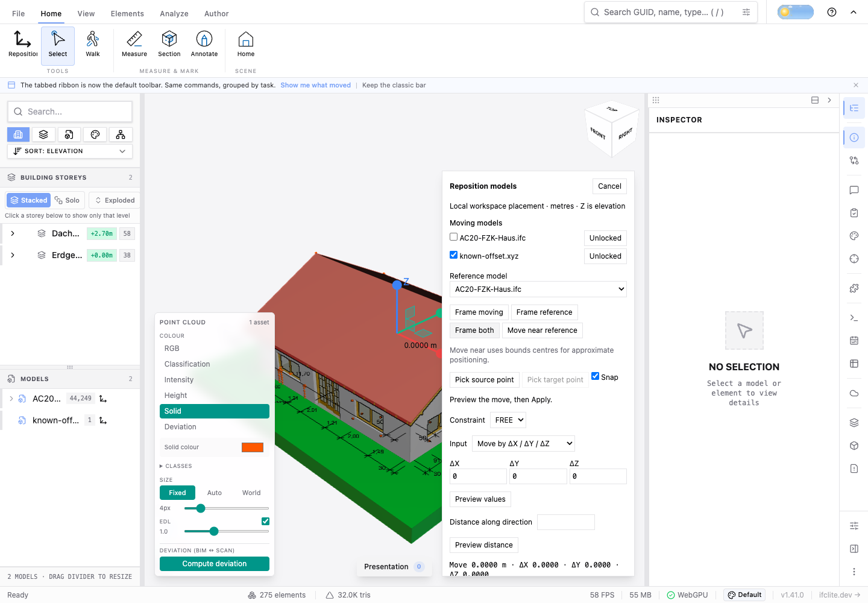Viewport: 868px width, 603px height.
Task: Toggle the EDL checkbox
Action: 265,521
